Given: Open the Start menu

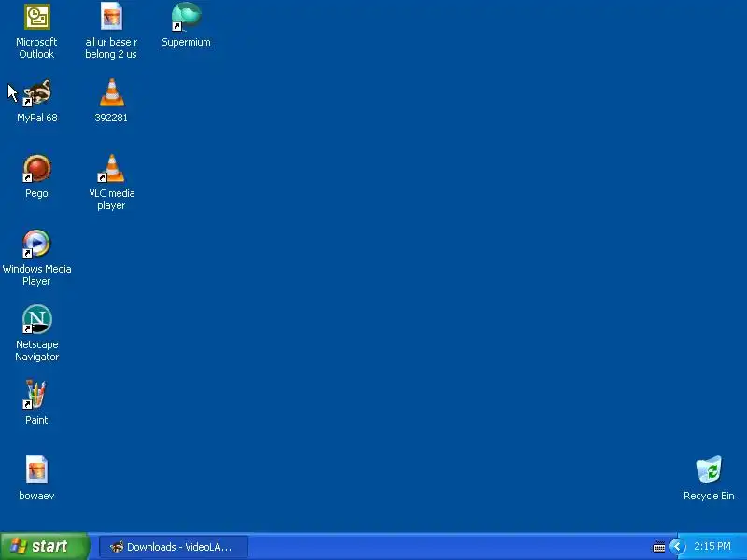Looking at the screenshot, I should tap(44, 546).
